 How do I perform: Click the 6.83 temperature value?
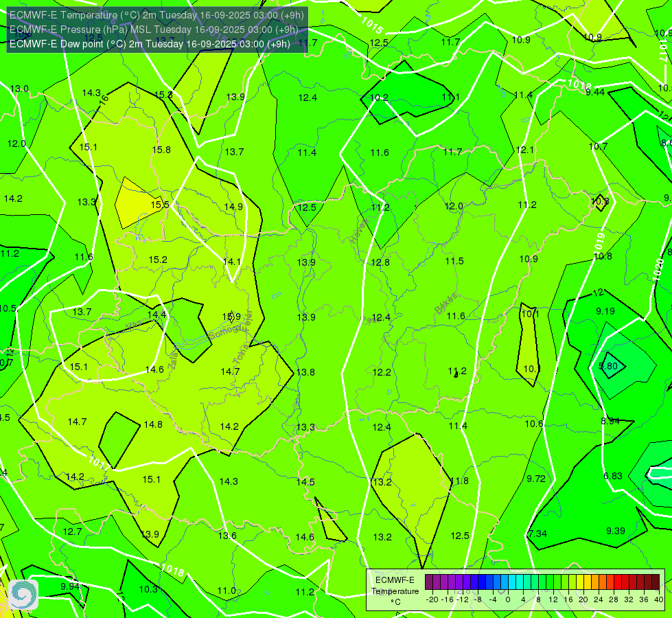click(613, 476)
